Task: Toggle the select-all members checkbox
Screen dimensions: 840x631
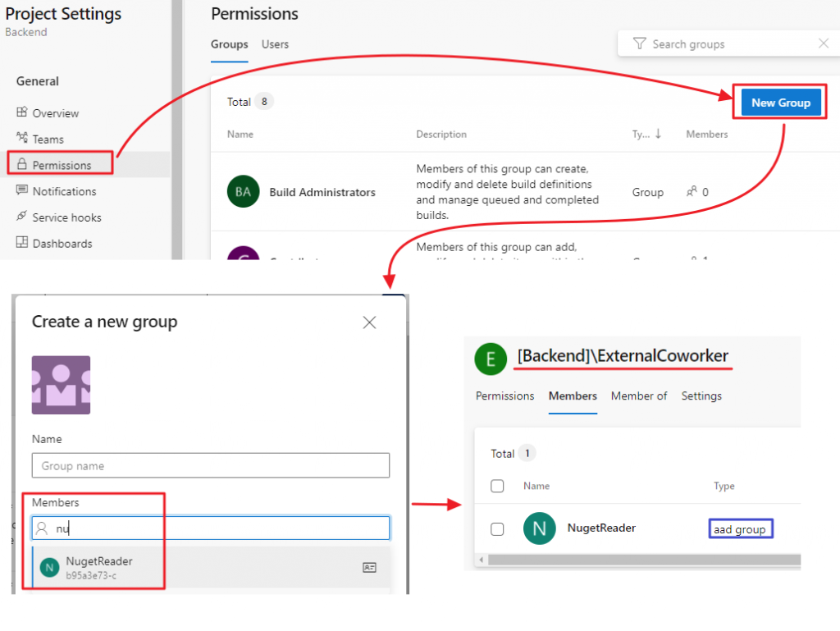Action: pyautogui.click(x=497, y=486)
